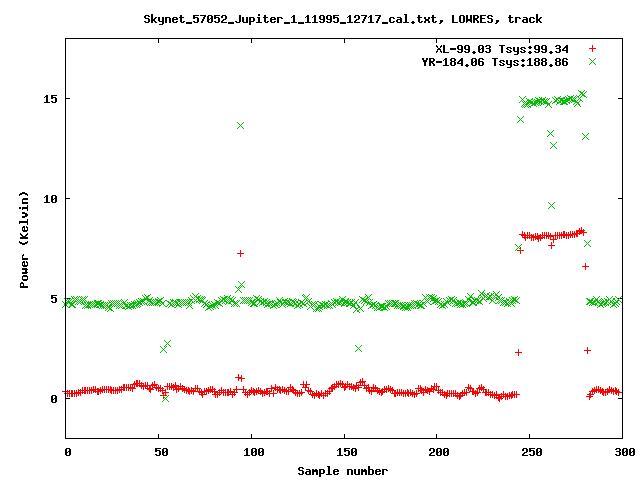Image resolution: width=640 pixels, height=480 pixels.
Task: Click the red plus legend marker
Action: (x=592, y=49)
